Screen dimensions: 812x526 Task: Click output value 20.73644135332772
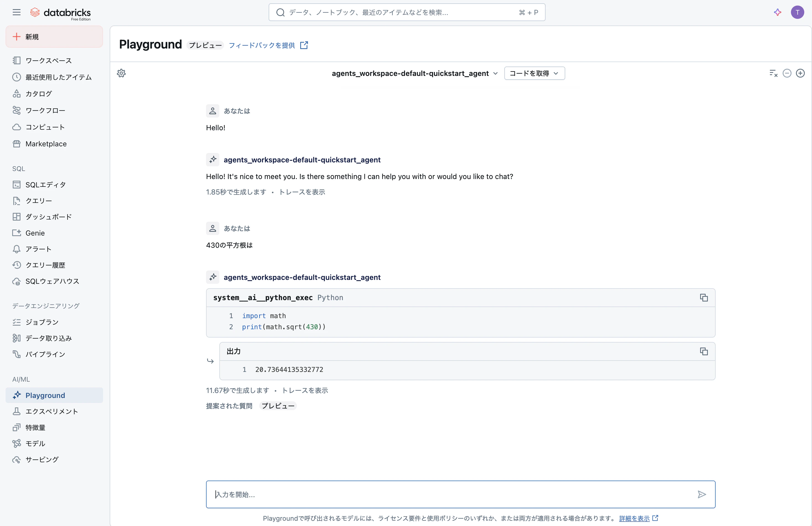[x=289, y=369]
